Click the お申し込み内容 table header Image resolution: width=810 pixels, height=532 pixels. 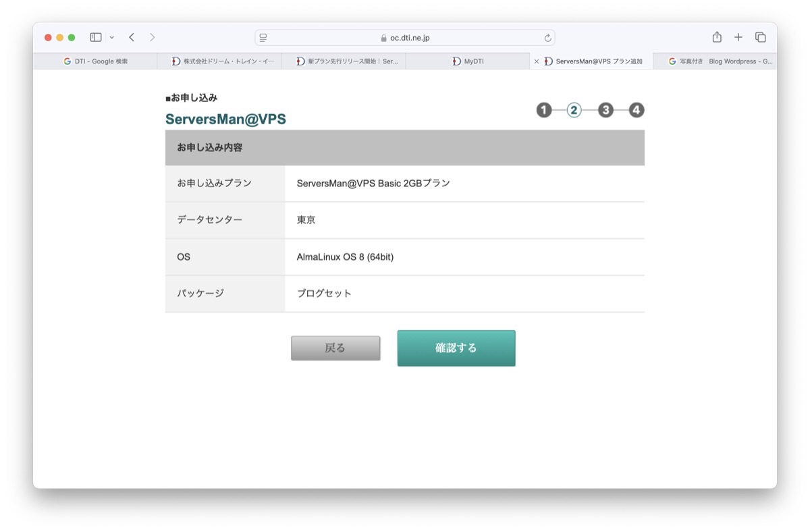405,147
